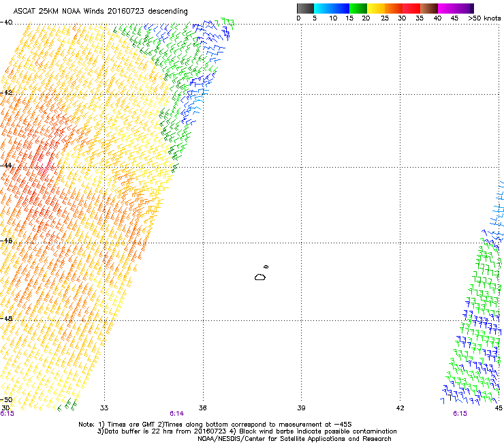Click the latitude label '-40'
The image size is (504, 443).
(6, 22)
